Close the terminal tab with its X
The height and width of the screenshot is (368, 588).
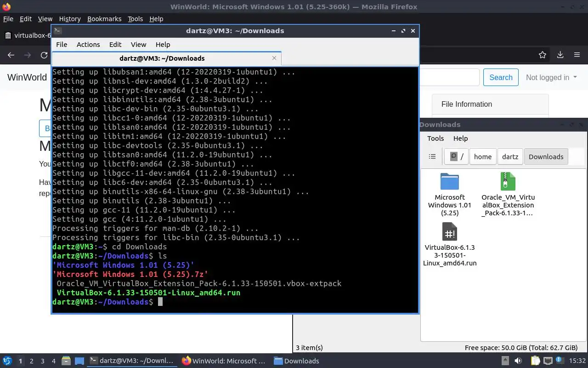274,58
